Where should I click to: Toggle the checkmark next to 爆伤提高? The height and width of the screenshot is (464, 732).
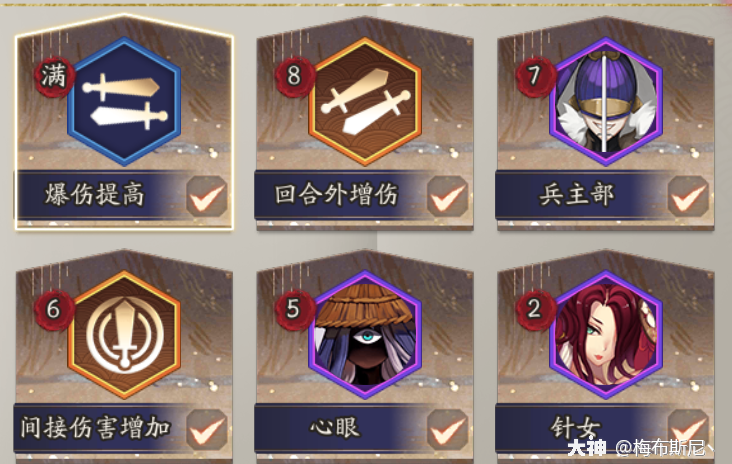point(207,196)
